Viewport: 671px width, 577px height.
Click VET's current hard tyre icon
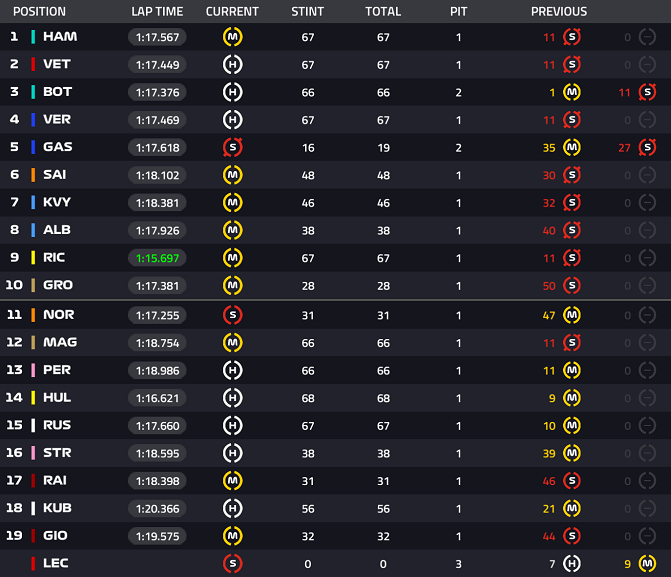232,65
